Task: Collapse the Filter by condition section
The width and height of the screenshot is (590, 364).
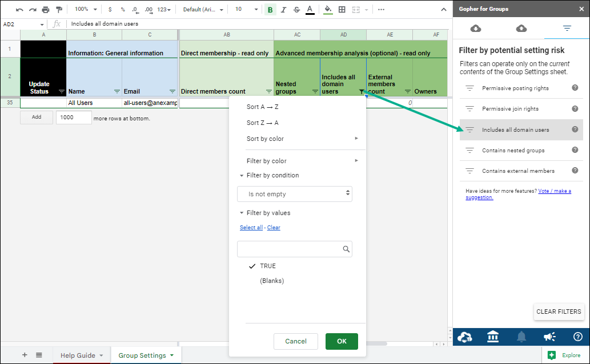Action: point(270,176)
